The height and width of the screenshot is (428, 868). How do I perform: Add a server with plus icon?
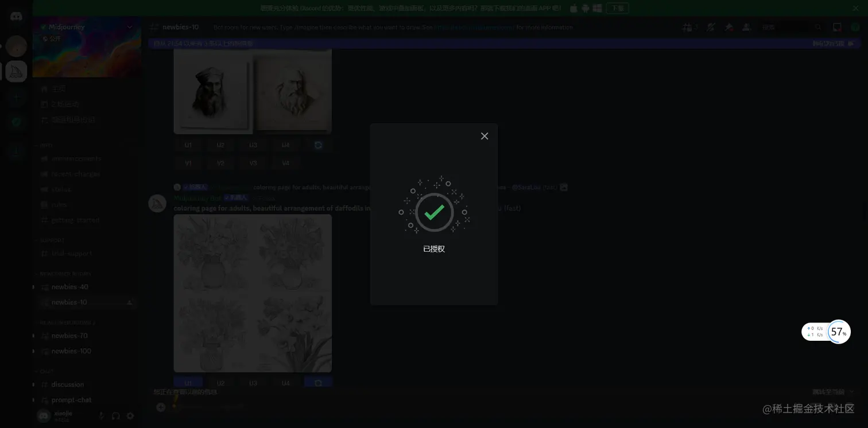pos(16,97)
